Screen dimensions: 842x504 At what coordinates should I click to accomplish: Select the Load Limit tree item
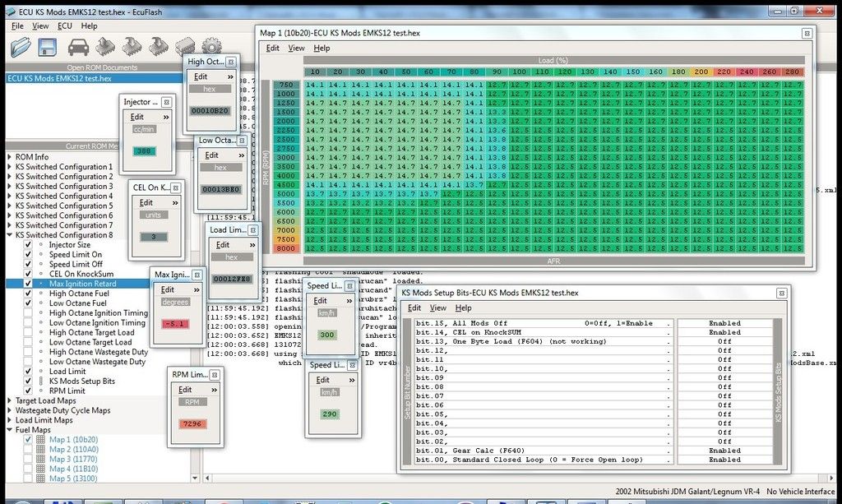coord(67,372)
